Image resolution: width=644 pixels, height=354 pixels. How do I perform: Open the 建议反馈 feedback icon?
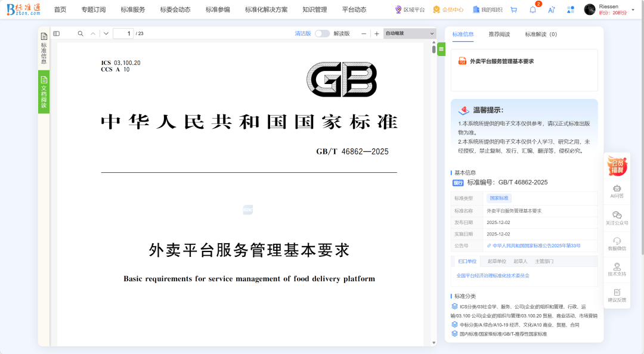[x=617, y=295]
